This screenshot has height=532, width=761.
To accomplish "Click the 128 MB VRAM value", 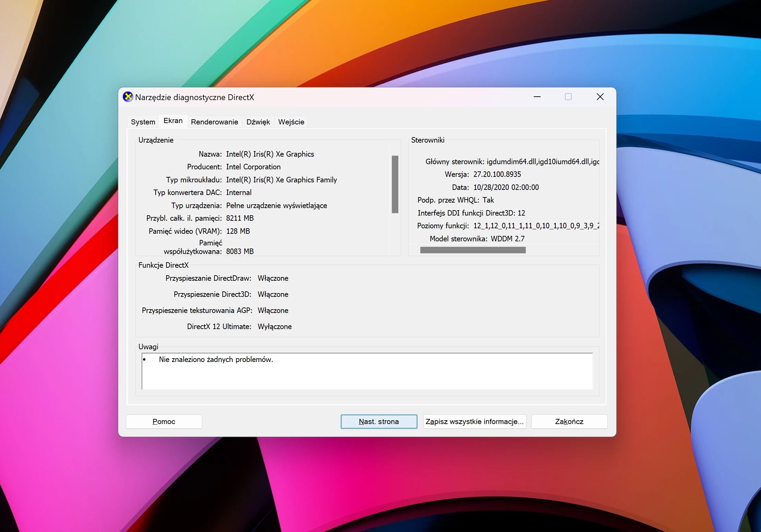I will pyautogui.click(x=238, y=231).
